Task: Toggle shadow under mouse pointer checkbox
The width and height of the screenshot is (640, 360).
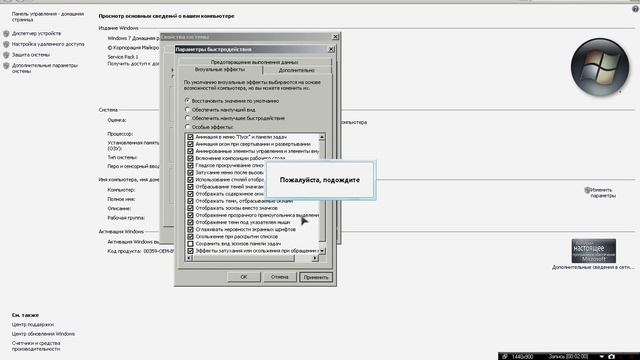Action: (190, 222)
